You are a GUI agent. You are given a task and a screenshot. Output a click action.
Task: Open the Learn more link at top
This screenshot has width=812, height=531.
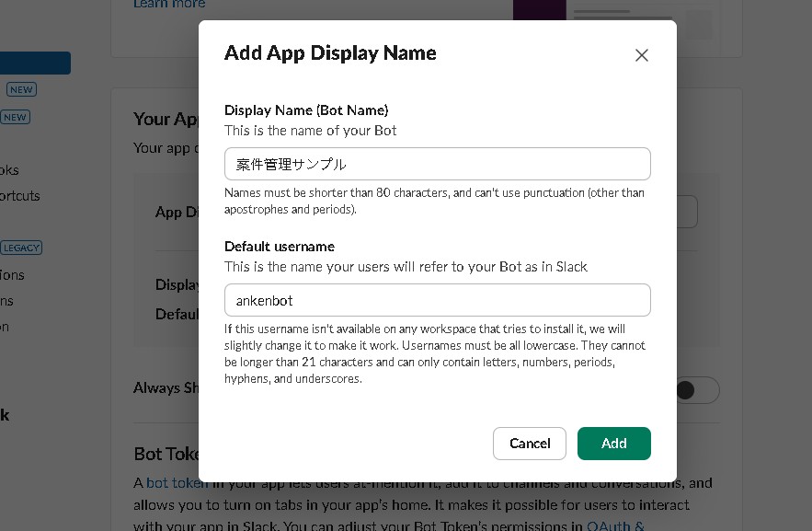pyautogui.click(x=169, y=5)
